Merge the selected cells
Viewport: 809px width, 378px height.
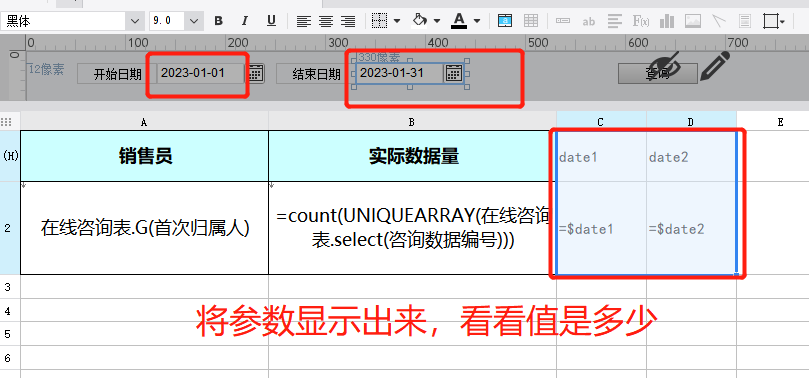tap(505, 21)
